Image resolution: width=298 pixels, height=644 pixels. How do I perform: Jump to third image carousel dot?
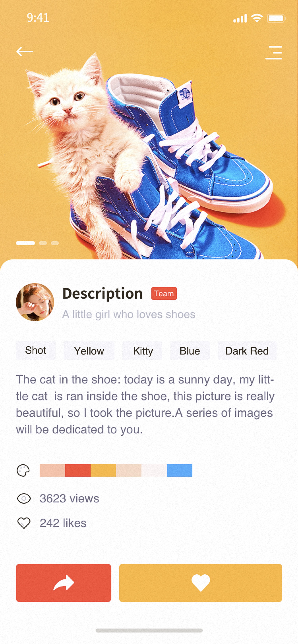(x=55, y=243)
